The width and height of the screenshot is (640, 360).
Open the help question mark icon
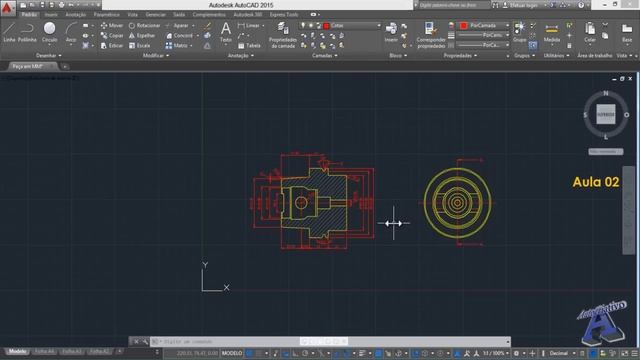[x=581, y=5]
